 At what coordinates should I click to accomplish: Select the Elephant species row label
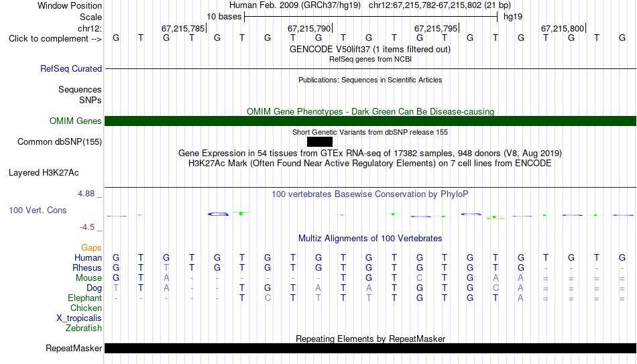click(x=85, y=298)
